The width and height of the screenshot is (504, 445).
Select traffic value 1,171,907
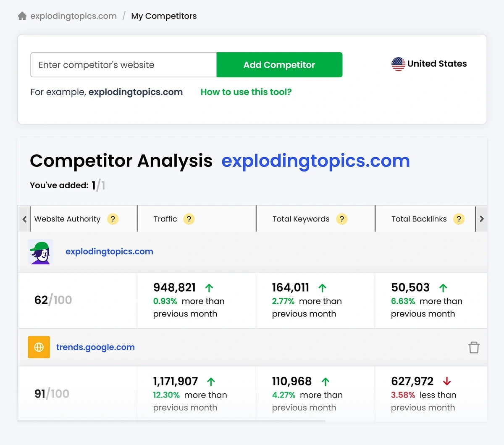tap(175, 381)
